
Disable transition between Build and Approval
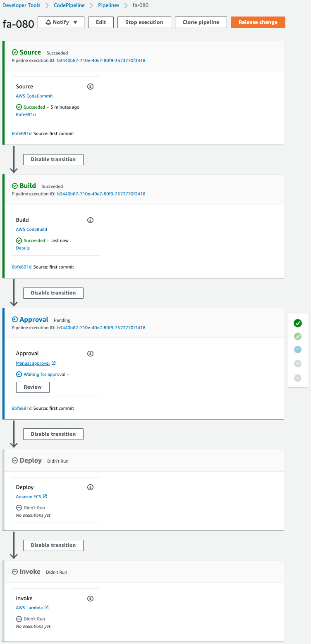53,293
